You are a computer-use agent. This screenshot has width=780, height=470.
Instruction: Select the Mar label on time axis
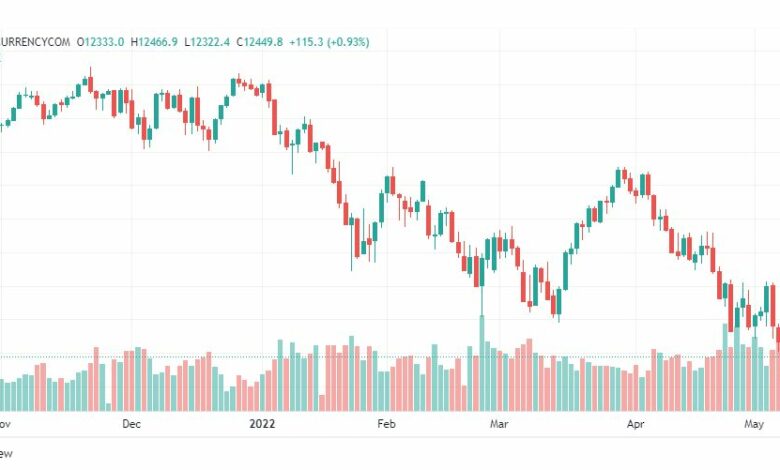[499, 424]
